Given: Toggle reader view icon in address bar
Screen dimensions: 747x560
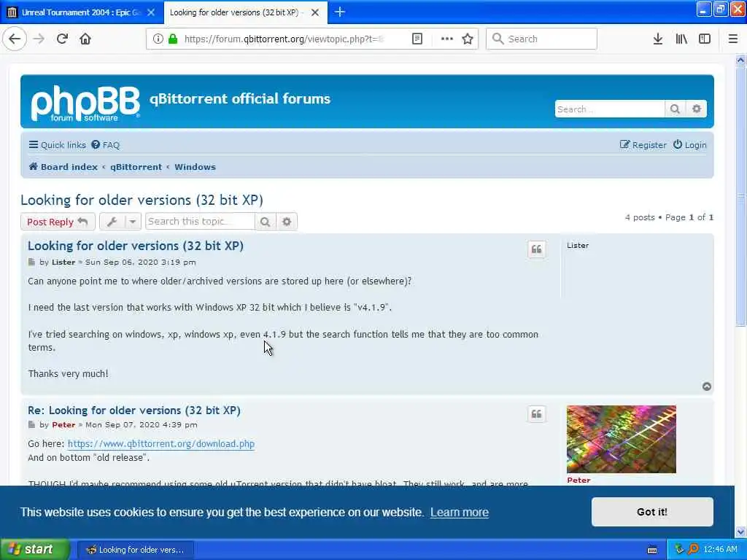Looking at the screenshot, I should tap(417, 39).
